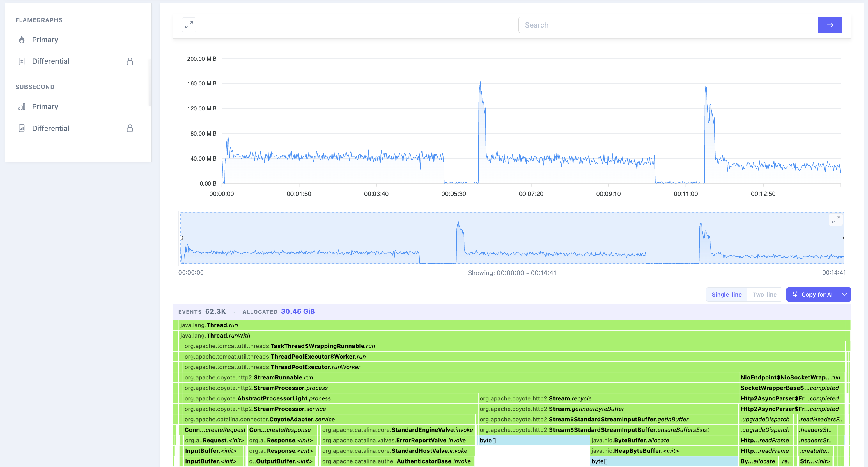Click the fullscreen expand icon near search

(x=189, y=25)
